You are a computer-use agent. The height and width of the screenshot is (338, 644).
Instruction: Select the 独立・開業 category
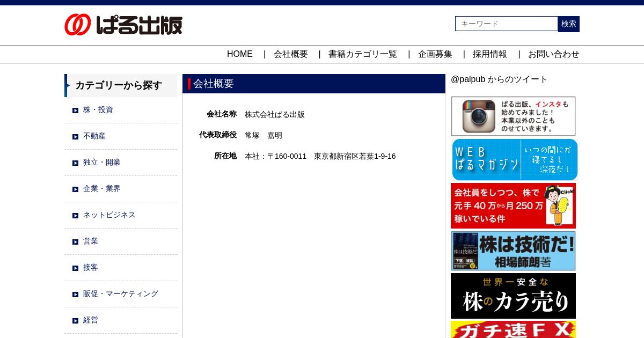coord(102,162)
